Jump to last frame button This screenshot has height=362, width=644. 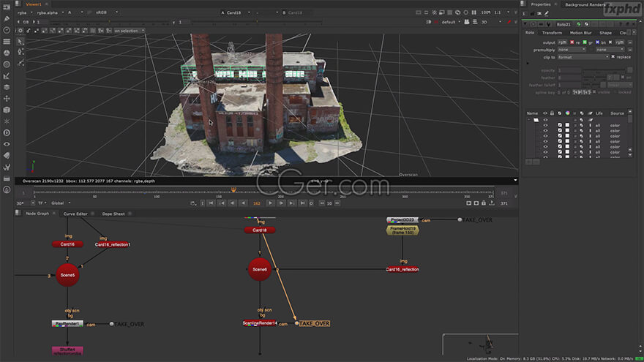pos(302,203)
